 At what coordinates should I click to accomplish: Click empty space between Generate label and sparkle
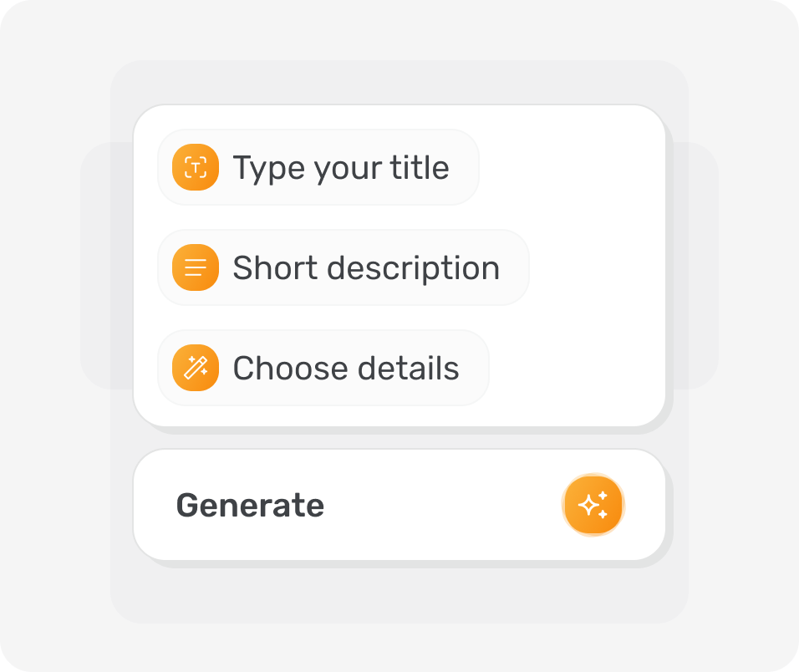pyautogui.click(x=443, y=505)
